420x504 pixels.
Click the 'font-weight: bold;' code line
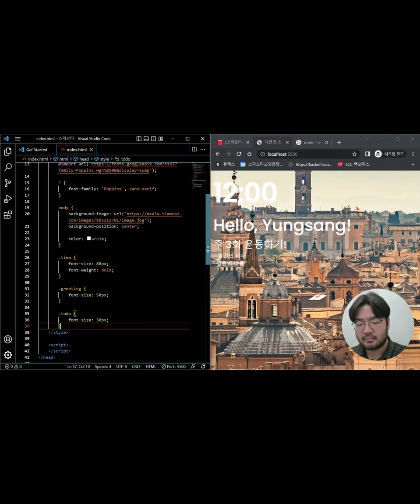(91, 270)
